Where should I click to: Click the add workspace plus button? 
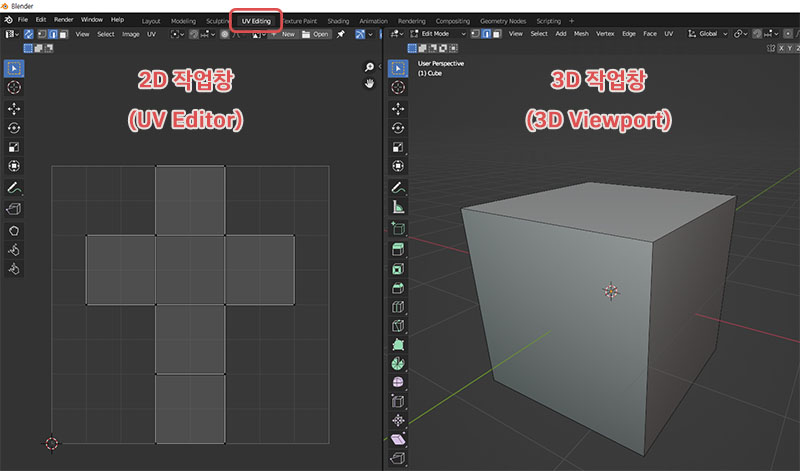[x=571, y=21]
